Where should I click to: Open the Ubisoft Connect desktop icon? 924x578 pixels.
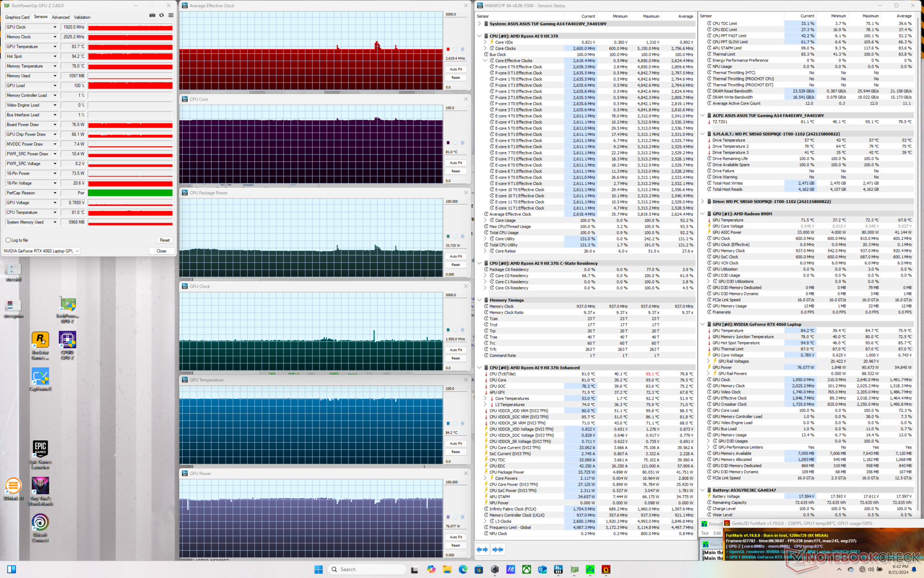pyautogui.click(x=40, y=528)
